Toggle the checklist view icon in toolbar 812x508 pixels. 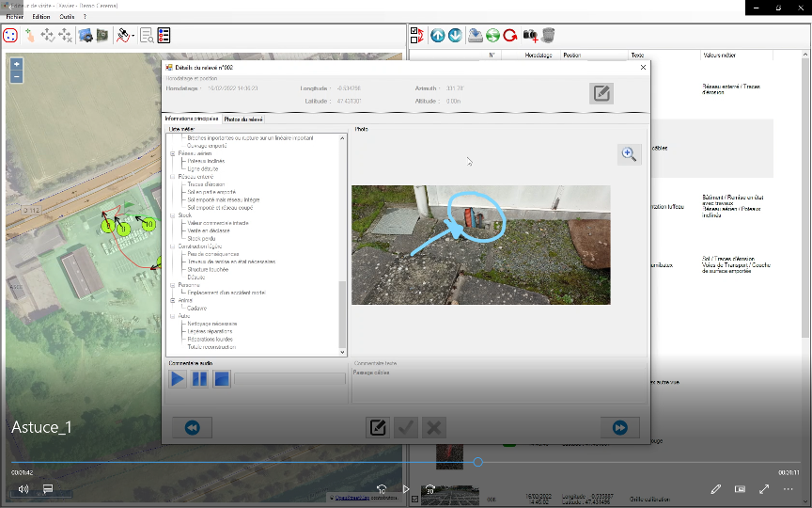click(x=164, y=36)
